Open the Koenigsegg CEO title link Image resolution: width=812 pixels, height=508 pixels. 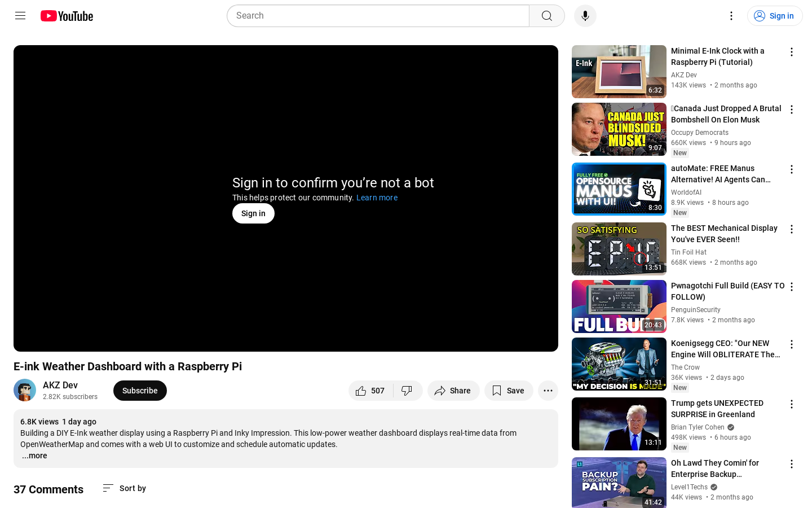click(726, 349)
